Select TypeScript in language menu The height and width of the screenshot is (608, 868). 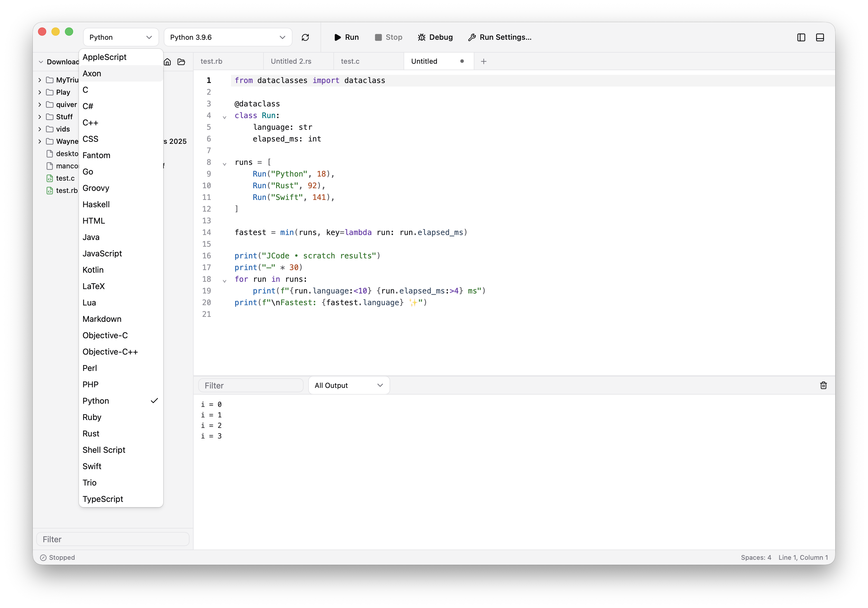121,499
